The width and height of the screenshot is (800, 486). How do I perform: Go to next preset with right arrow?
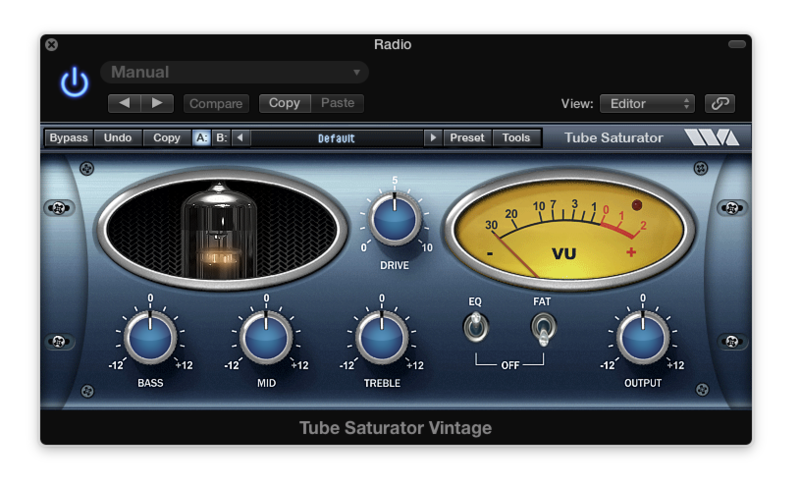[x=432, y=138]
